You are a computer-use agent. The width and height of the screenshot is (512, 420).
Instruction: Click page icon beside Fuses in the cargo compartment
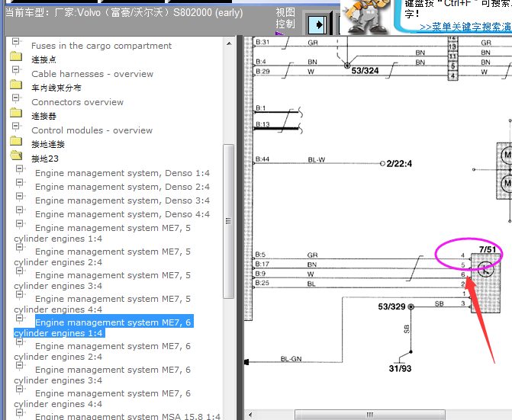(x=17, y=42)
